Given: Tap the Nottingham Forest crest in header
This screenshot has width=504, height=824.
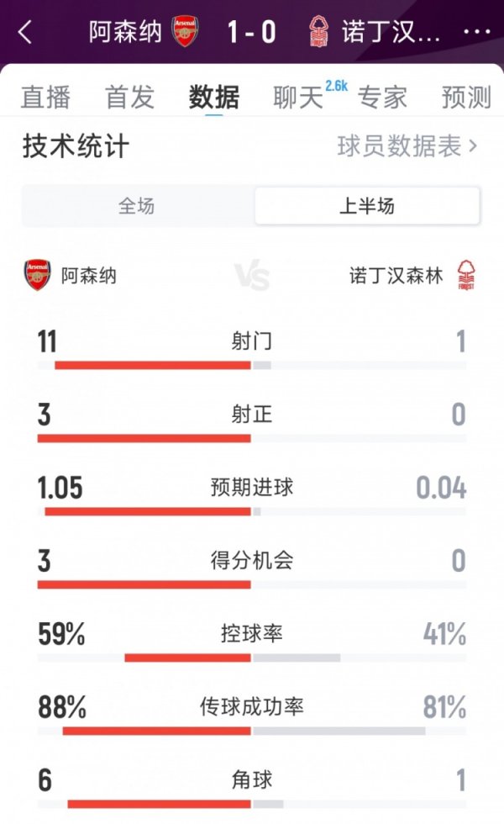Looking at the screenshot, I should click(318, 32).
